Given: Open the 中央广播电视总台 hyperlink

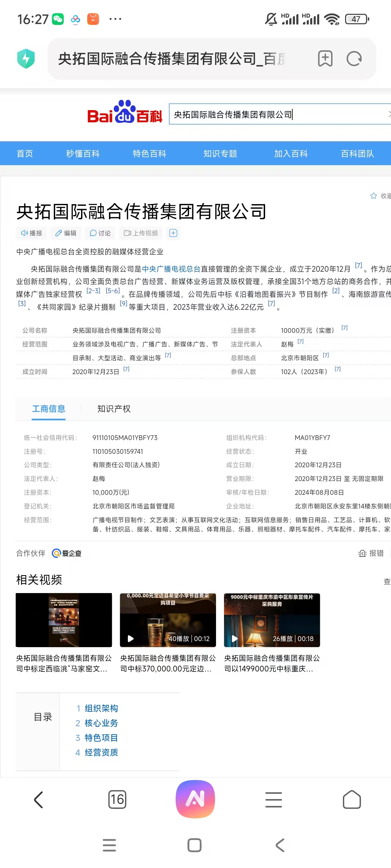Looking at the screenshot, I should [x=171, y=269].
